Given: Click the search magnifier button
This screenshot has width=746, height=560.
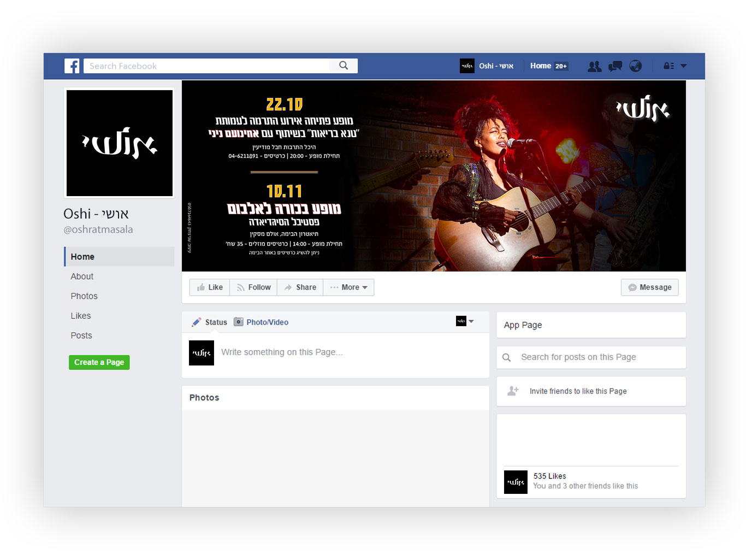Looking at the screenshot, I should click(x=344, y=66).
